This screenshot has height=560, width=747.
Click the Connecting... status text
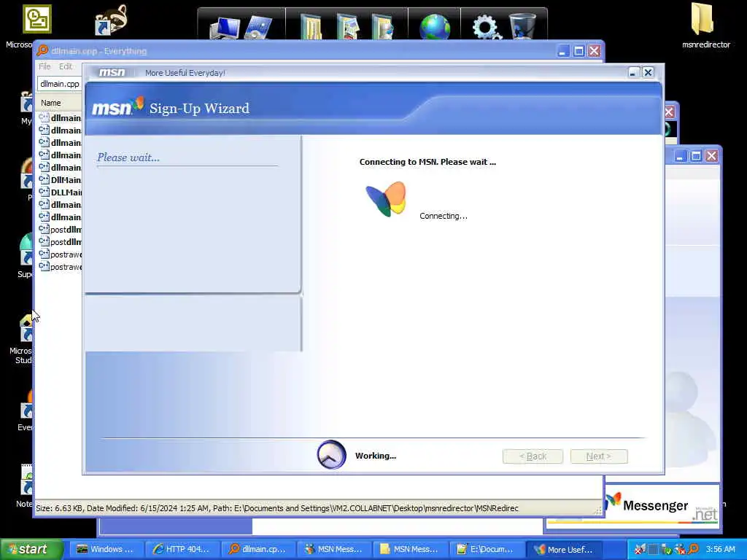tap(443, 216)
